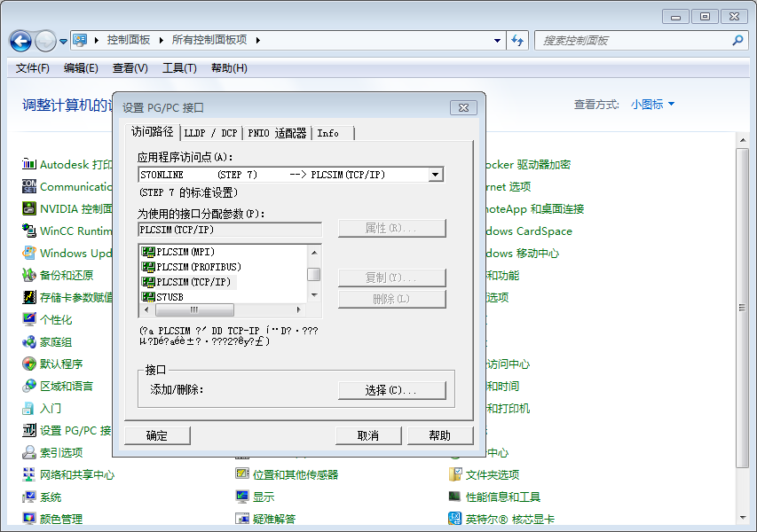Click the 区域和语言 globe icon

[x=29, y=386]
